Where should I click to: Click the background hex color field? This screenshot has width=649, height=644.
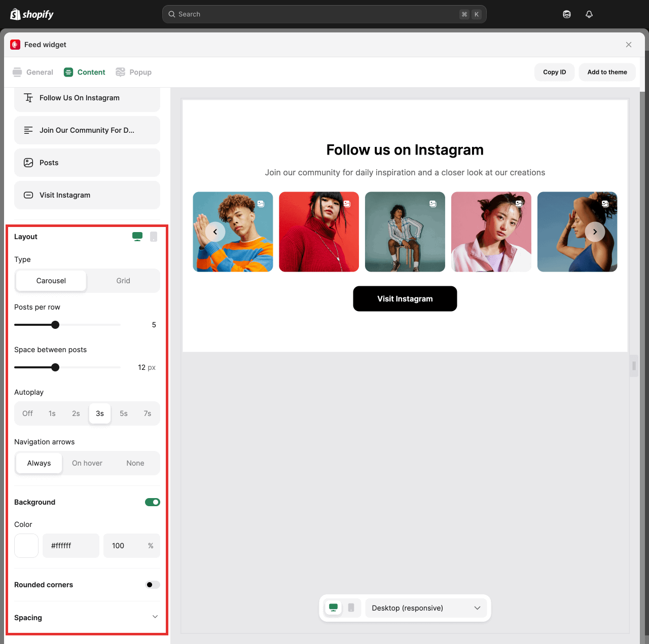pyautogui.click(x=71, y=546)
